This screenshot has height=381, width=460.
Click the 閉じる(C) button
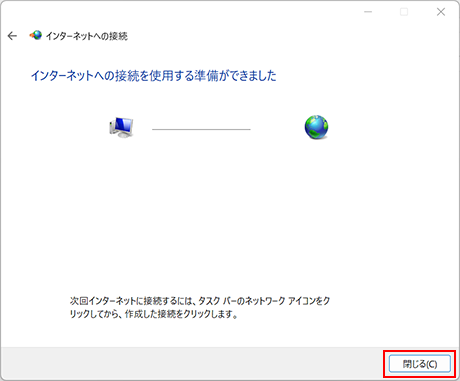420,364
